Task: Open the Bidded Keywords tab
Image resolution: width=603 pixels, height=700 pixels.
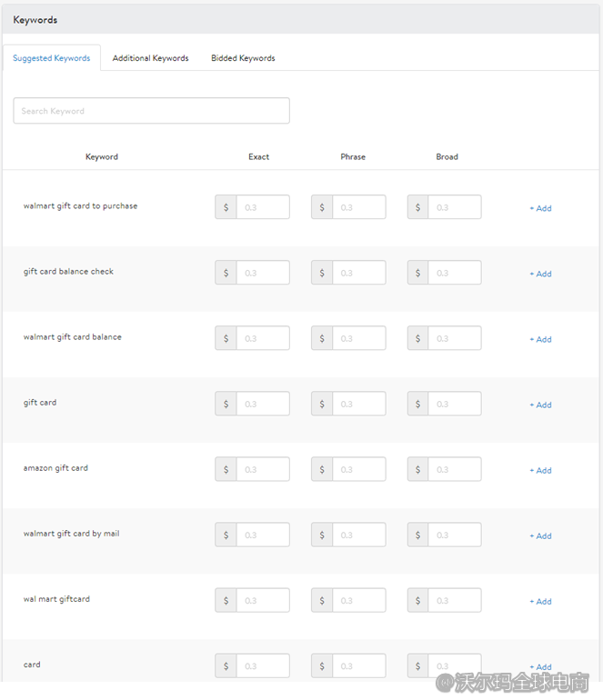Action: click(x=243, y=58)
